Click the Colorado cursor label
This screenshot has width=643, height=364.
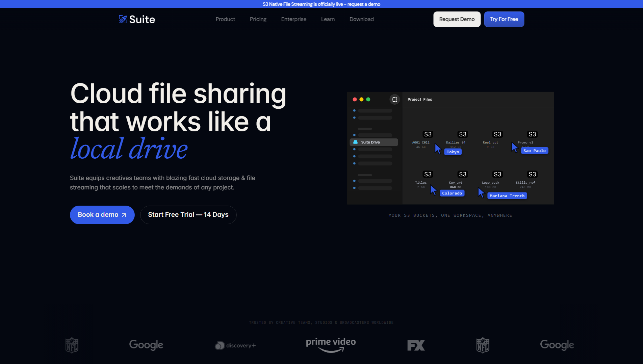click(x=452, y=193)
